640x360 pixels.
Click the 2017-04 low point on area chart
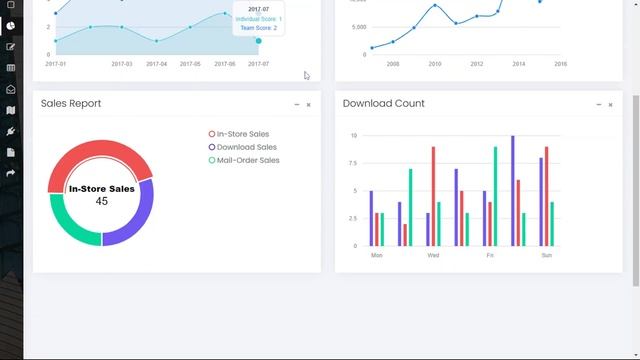pyautogui.click(x=157, y=41)
